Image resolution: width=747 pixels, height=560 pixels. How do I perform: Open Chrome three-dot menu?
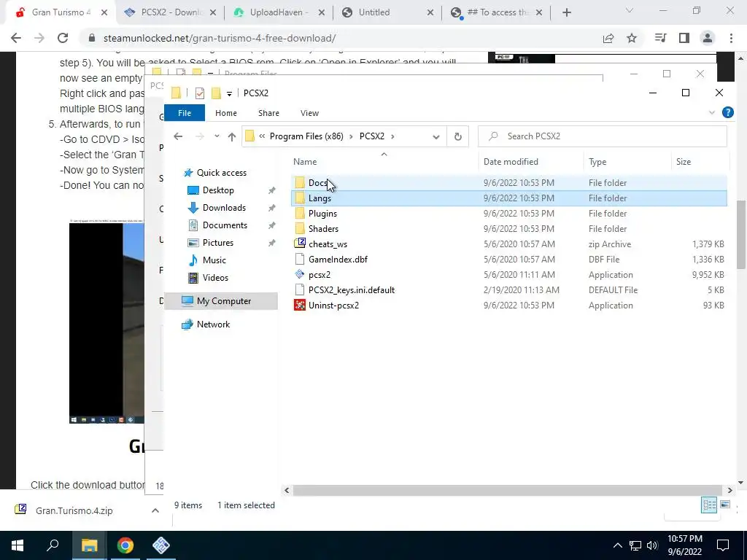pos(731,38)
